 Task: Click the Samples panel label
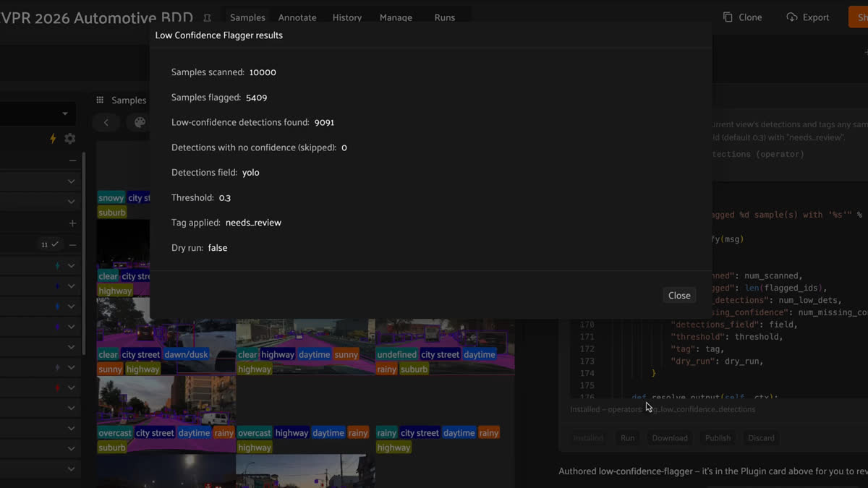tap(129, 100)
